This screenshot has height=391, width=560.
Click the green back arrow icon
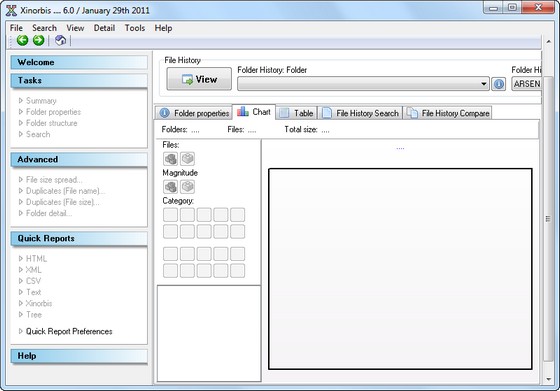point(22,40)
